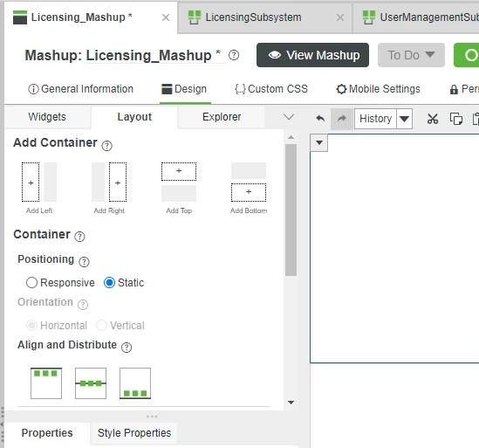The height and width of the screenshot is (448, 479).
Task: Open help icon next to Container heading
Action: (x=79, y=237)
